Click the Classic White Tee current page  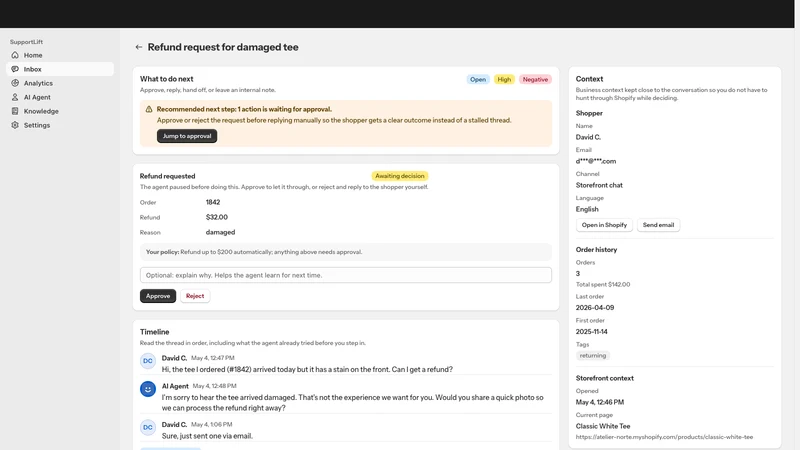[603, 426]
